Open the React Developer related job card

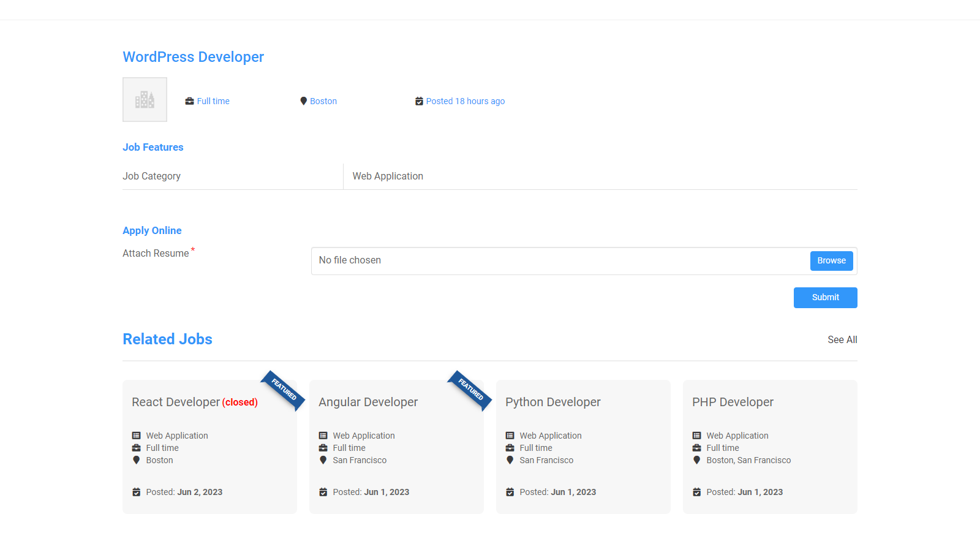176,402
